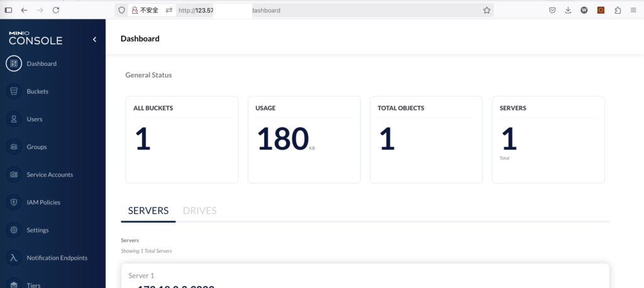
Task: Switch to the SERVERS tab
Action: 148,211
